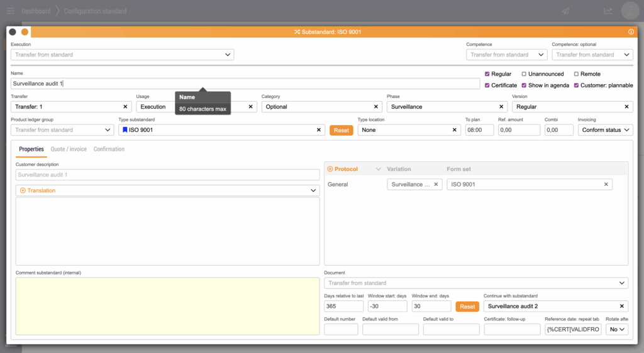
Task: Click the orange dot in dialog header
Action: 25,32
